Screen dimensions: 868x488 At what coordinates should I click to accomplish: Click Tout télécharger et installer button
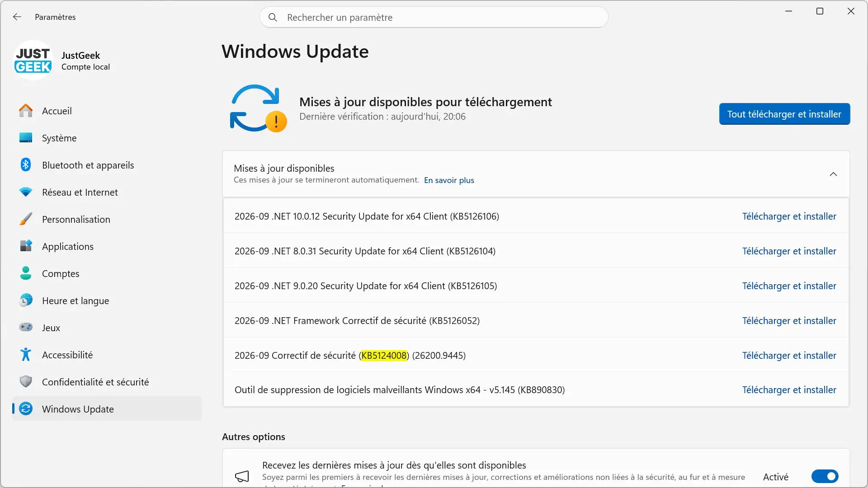coord(784,114)
